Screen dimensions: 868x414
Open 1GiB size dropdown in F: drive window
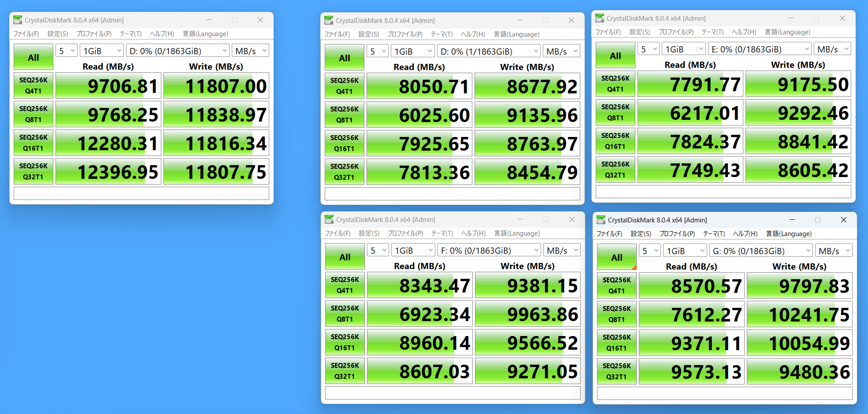(413, 250)
